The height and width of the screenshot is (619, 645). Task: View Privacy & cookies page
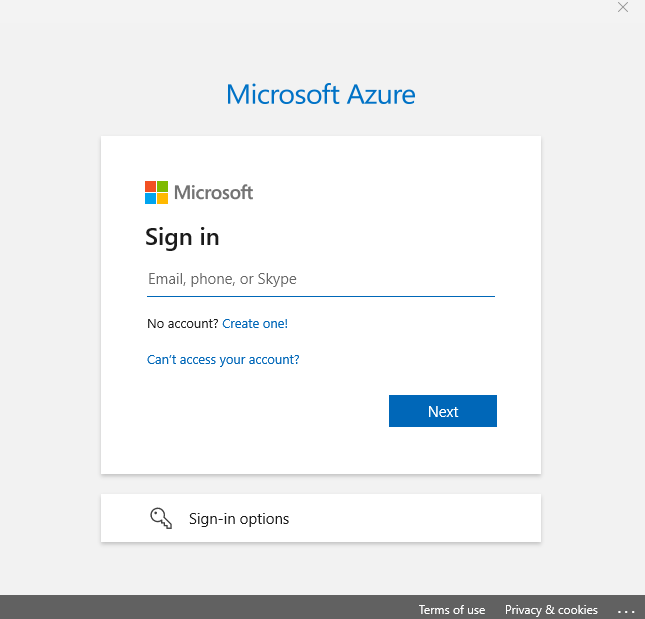pos(551,610)
